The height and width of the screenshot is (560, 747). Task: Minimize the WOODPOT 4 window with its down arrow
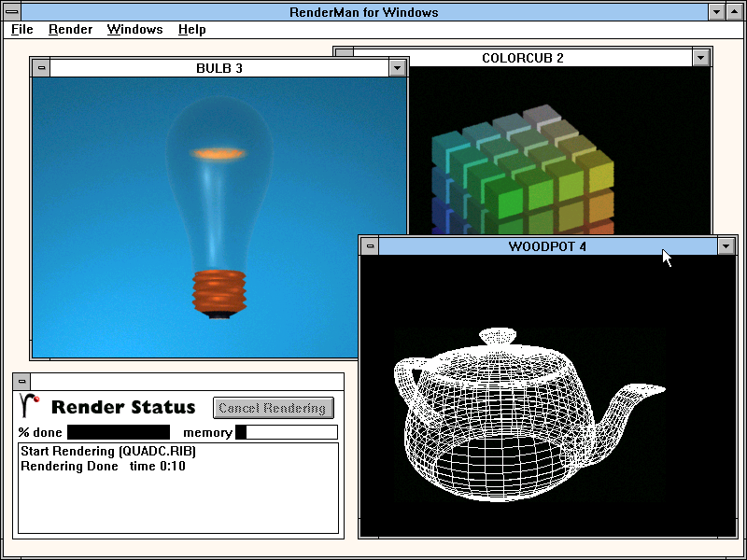point(726,246)
